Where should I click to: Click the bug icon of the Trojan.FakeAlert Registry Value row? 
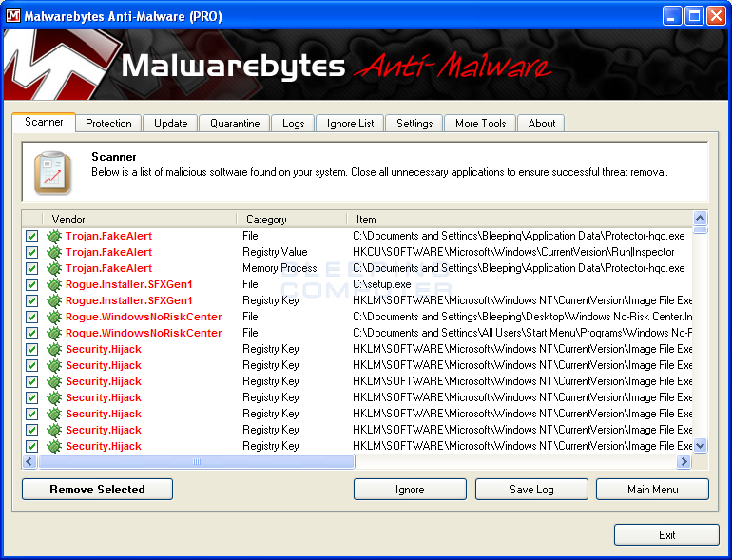[54, 252]
